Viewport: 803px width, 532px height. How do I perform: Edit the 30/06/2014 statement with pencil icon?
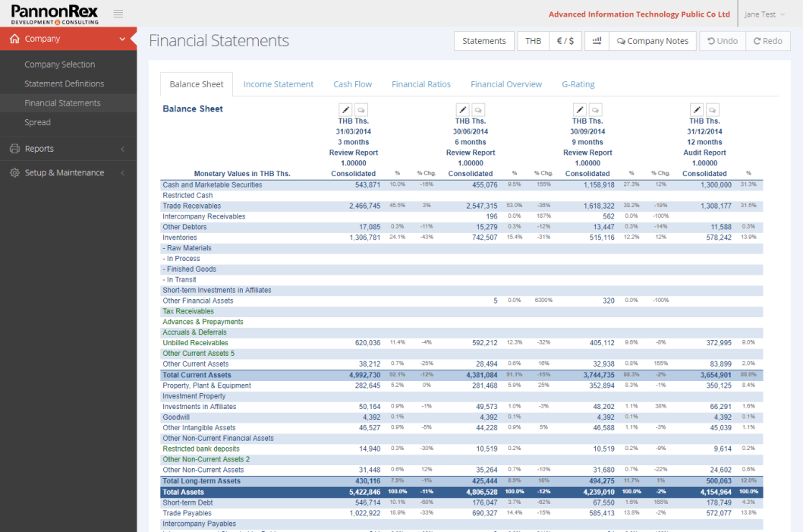coord(462,109)
